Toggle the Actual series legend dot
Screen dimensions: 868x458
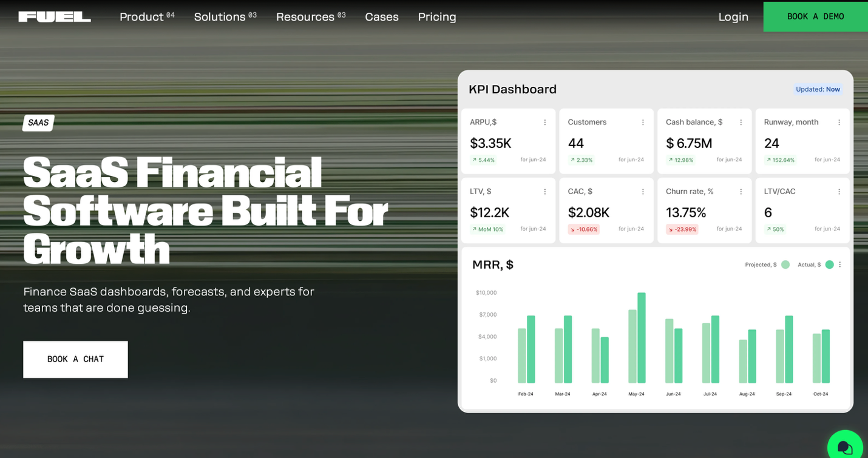point(829,264)
